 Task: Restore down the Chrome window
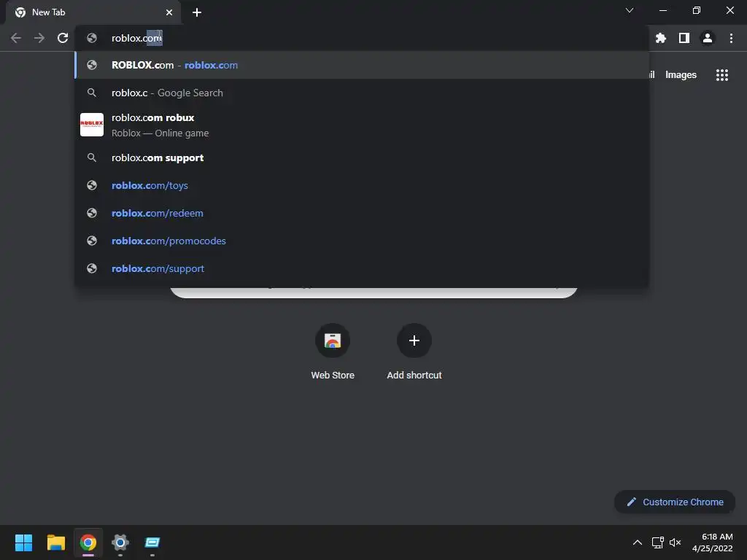coord(697,10)
